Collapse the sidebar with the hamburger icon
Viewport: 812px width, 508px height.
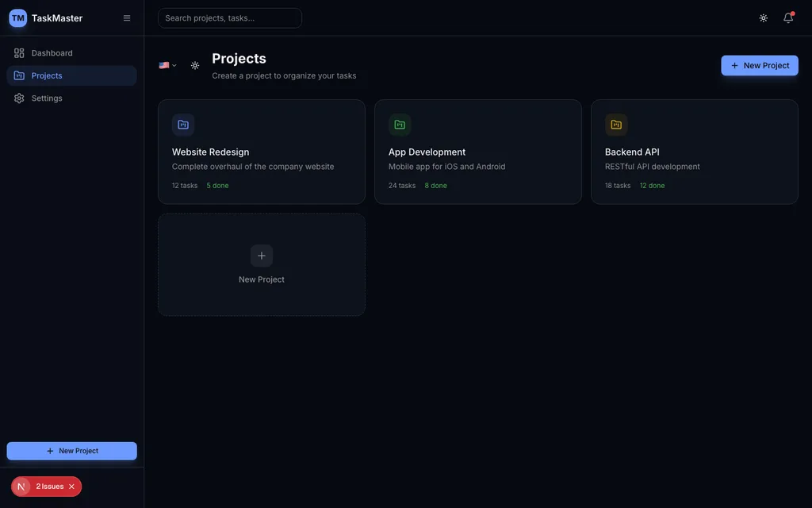pyautogui.click(x=127, y=18)
